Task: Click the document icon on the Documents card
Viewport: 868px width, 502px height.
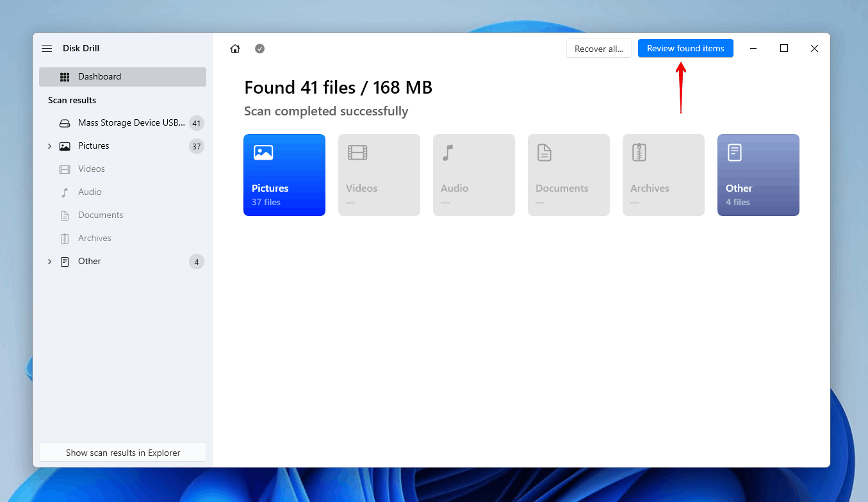Action: (545, 153)
